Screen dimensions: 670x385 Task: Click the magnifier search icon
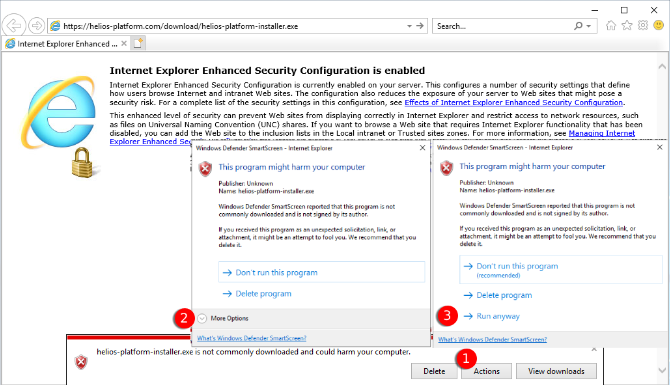pos(578,26)
